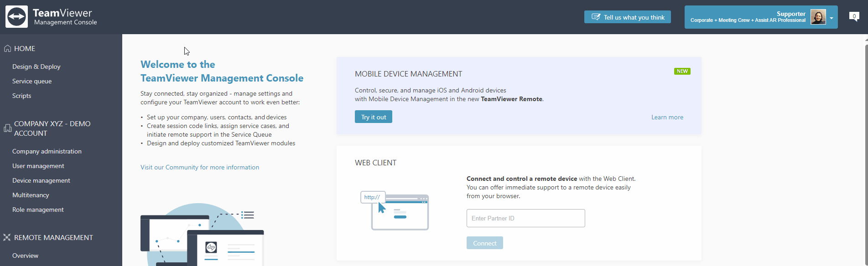Click the Remote Management icon in sidebar
Image resolution: width=868 pixels, height=266 pixels.
(x=7, y=237)
